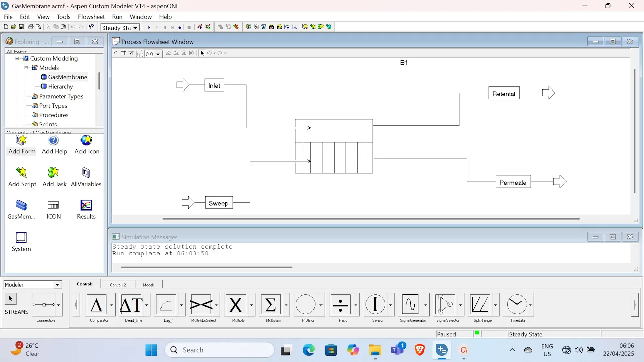Image resolution: width=644 pixels, height=362 pixels.
Task: Select the MultiSum sigma block
Action: pyautogui.click(x=270, y=305)
